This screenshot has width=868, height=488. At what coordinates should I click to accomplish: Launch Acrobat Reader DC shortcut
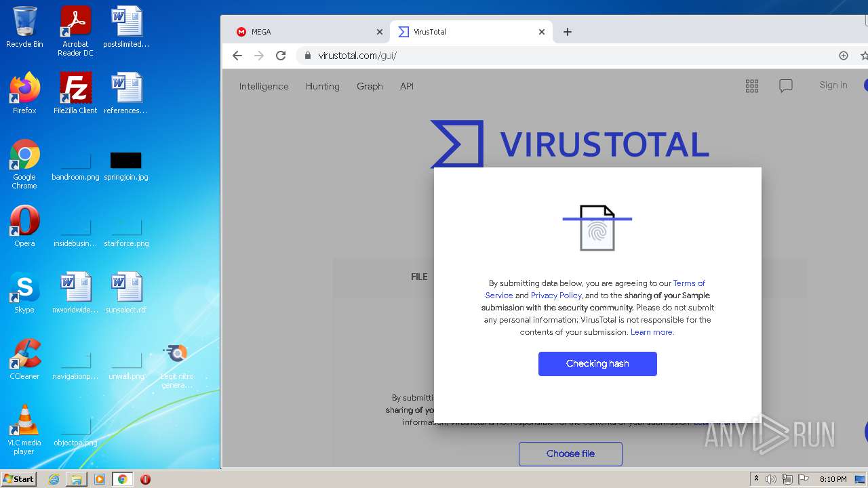coord(75,31)
